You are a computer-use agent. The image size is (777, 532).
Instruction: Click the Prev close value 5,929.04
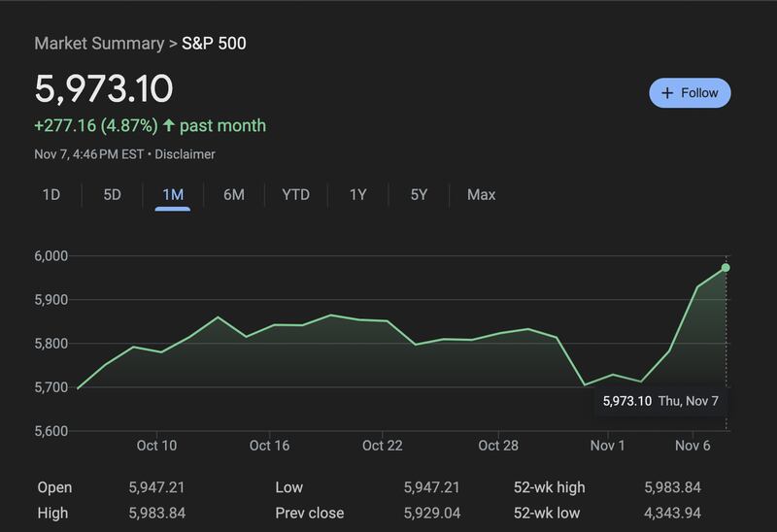click(431, 513)
